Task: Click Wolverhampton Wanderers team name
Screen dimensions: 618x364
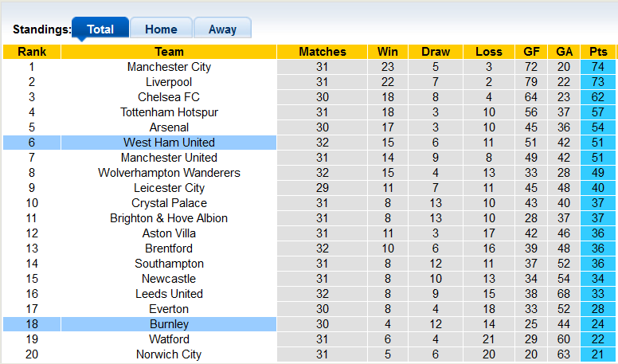Action: [169, 173]
